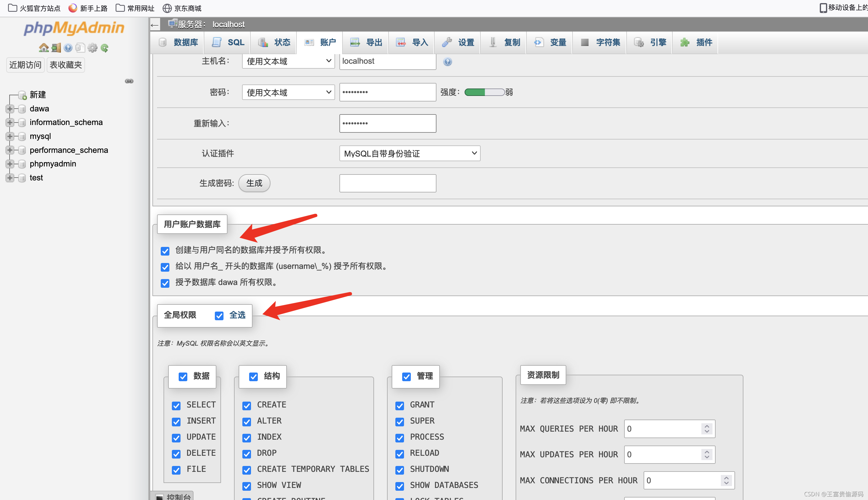The height and width of the screenshot is (500, 868).
Task: Click the 插件 puzzle piece tab icon
Action: 685,42
